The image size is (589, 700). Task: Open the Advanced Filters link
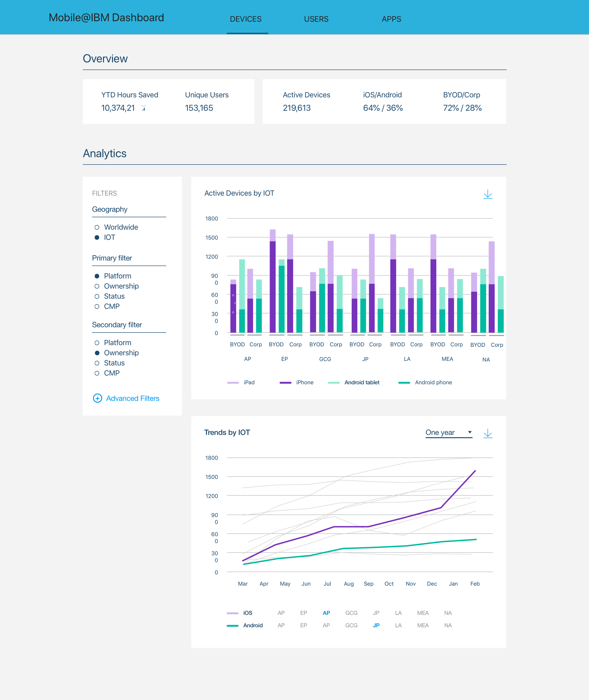(133, 398)
